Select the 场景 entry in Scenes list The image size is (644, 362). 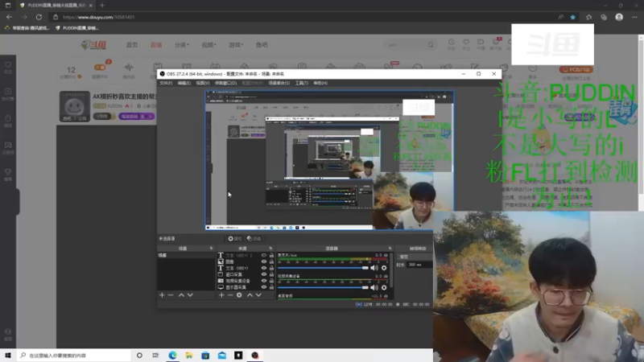pos(186,255)
